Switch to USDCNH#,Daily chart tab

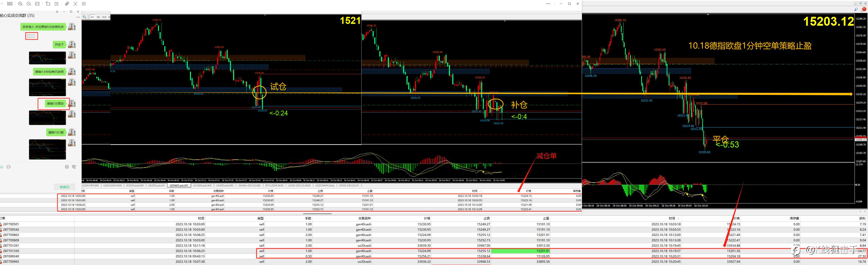[x=325, y=185]
